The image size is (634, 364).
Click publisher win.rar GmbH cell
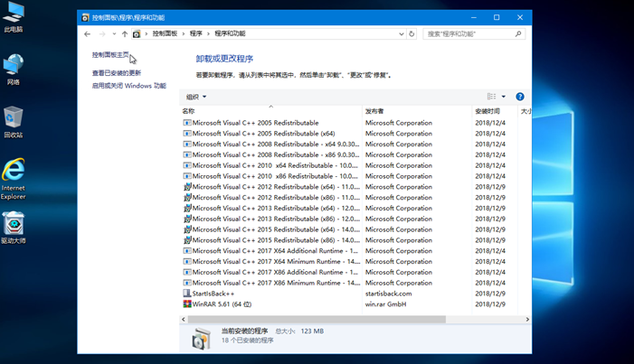386,304
